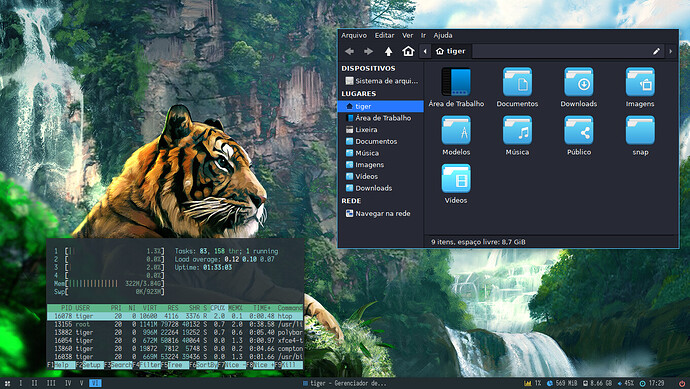Select htop process row 13860 compton
The image size is (690, 389).
tap(175, 349)
